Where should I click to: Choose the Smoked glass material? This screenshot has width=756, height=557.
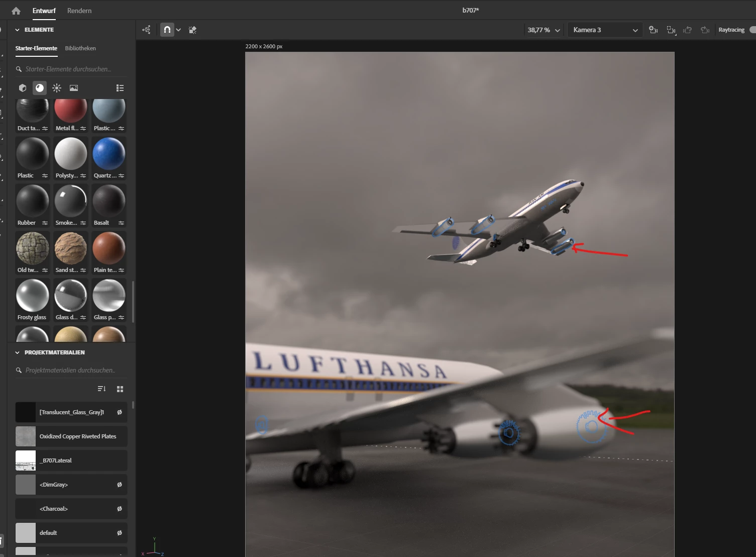tap(71, 201)
